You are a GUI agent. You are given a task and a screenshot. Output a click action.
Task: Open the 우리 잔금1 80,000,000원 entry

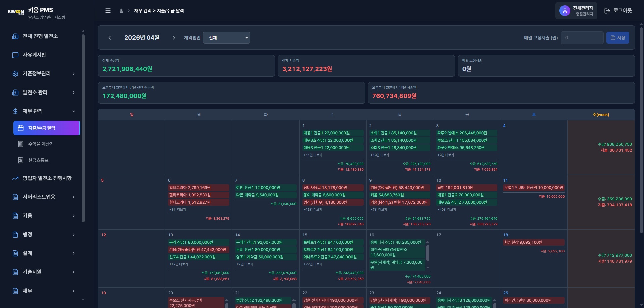click(x=199, y=242)
